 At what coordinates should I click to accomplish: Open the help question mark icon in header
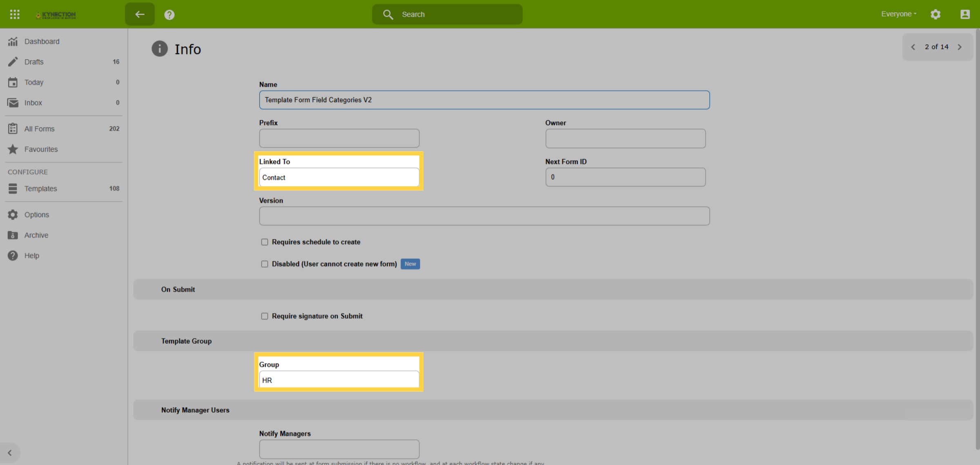[x=169, y=15]
